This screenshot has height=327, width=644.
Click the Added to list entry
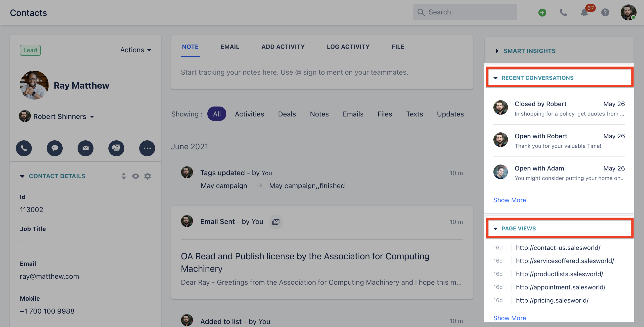(235, 322)
